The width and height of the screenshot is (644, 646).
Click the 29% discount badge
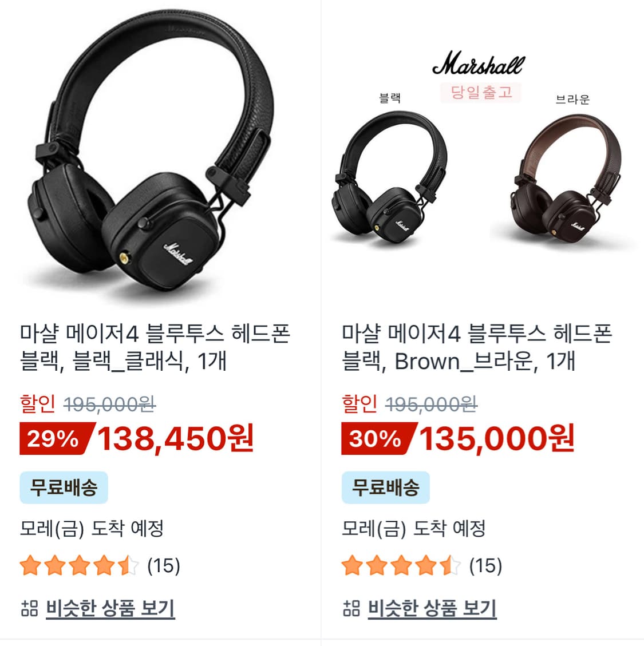(57, 438)
